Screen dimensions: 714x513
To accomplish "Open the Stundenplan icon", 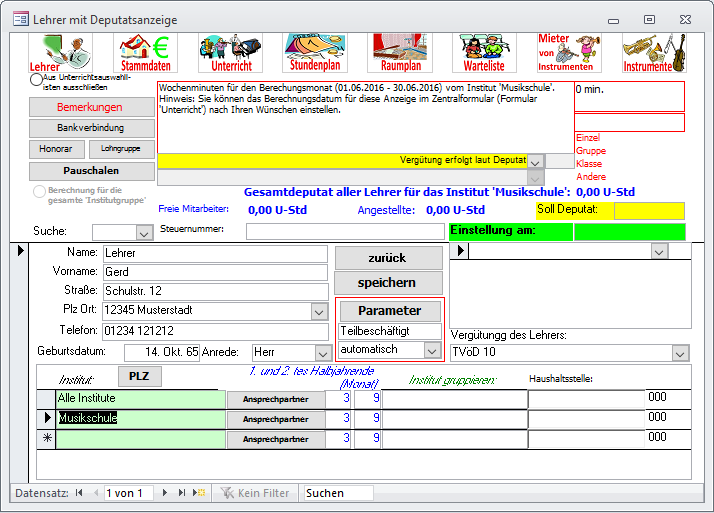I will [x=316, y=52].
